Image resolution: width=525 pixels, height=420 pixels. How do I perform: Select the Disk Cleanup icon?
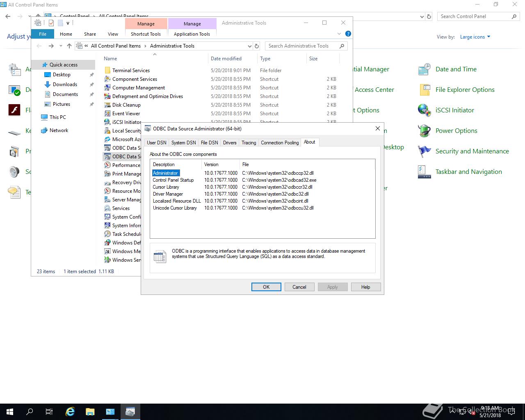[x=107, y=105]
